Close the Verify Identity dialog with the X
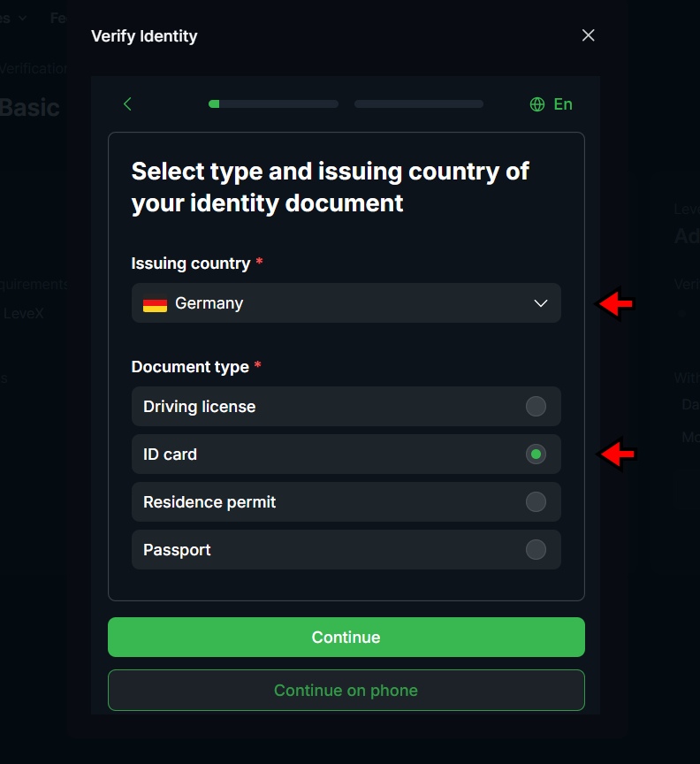 click(x=588, y=35)
